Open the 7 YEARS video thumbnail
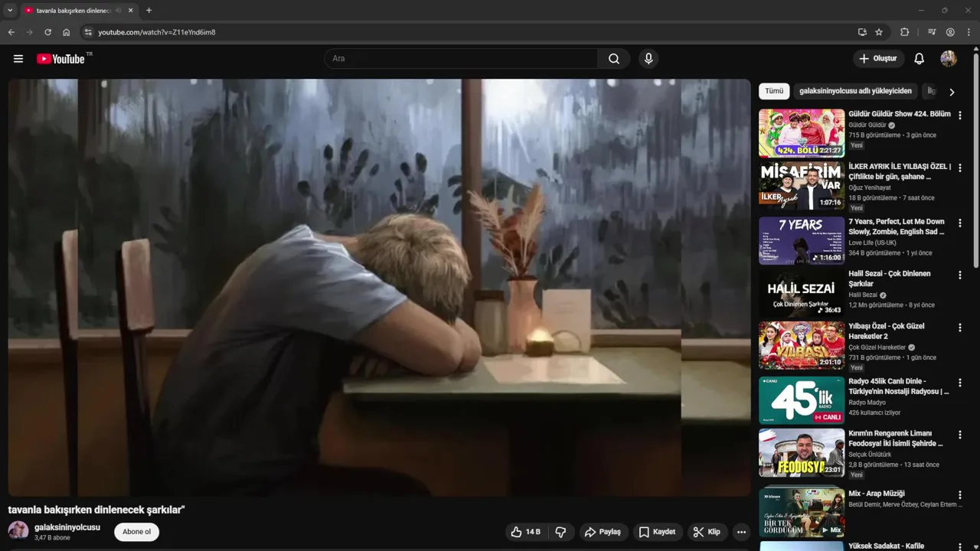This screenshot has width=980, height=551. tap(802, 240)
